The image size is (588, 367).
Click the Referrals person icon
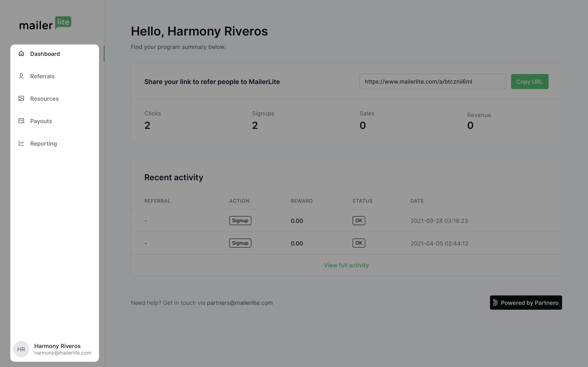click(x=21, y=76)
